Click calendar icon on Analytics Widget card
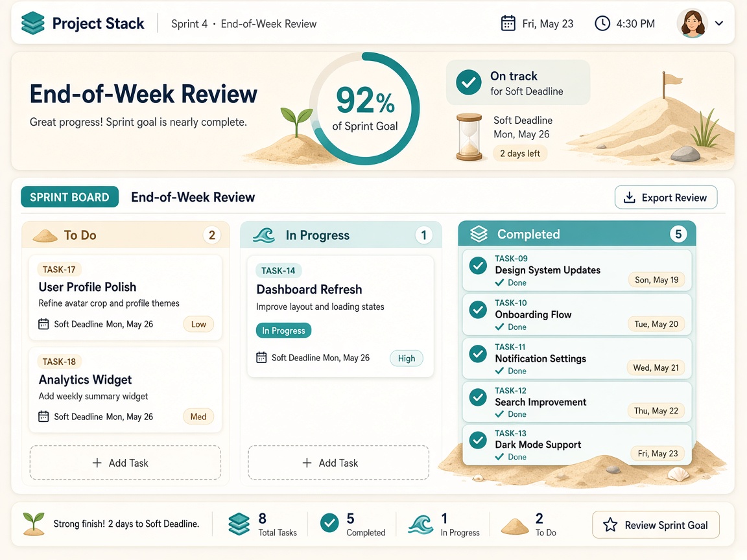Screen dimensions: 747x560 coord(43,416)
